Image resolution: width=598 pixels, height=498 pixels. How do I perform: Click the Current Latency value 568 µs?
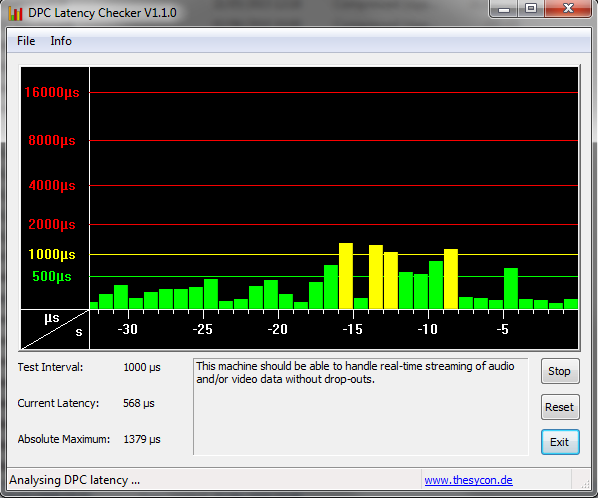139,403
